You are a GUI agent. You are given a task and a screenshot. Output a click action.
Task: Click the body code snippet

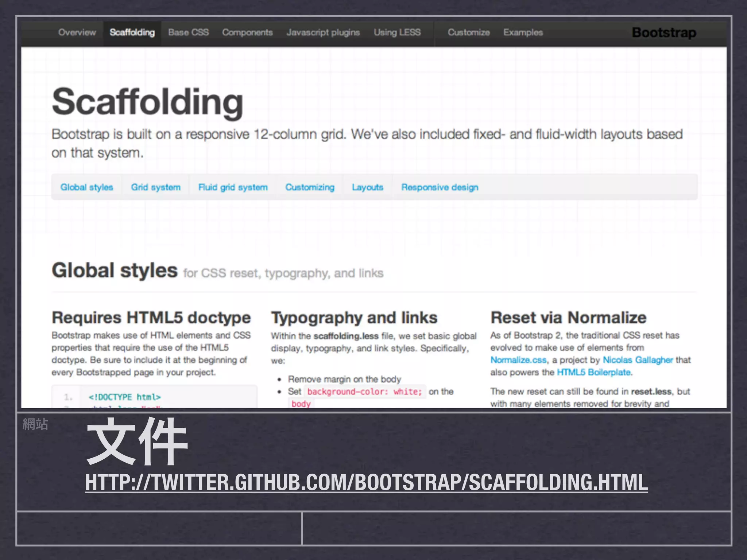point(301,404)
